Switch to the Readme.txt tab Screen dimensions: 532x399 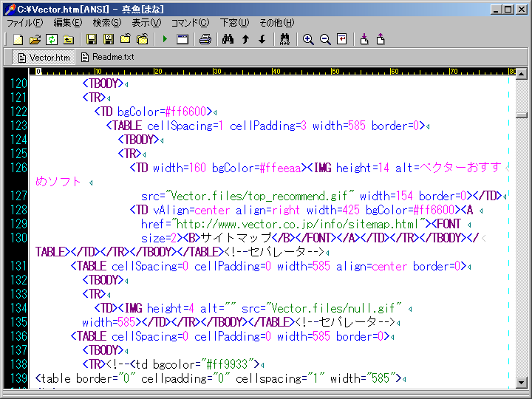point(108,57)
